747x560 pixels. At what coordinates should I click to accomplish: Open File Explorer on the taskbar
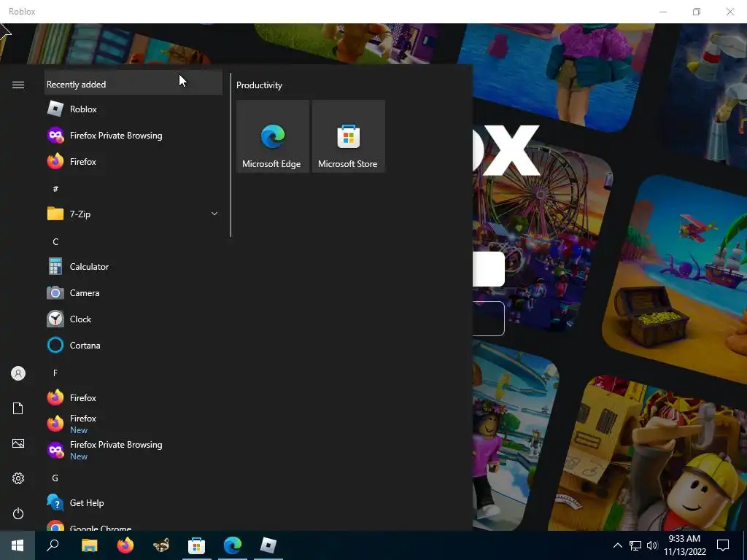pos(89,545)
